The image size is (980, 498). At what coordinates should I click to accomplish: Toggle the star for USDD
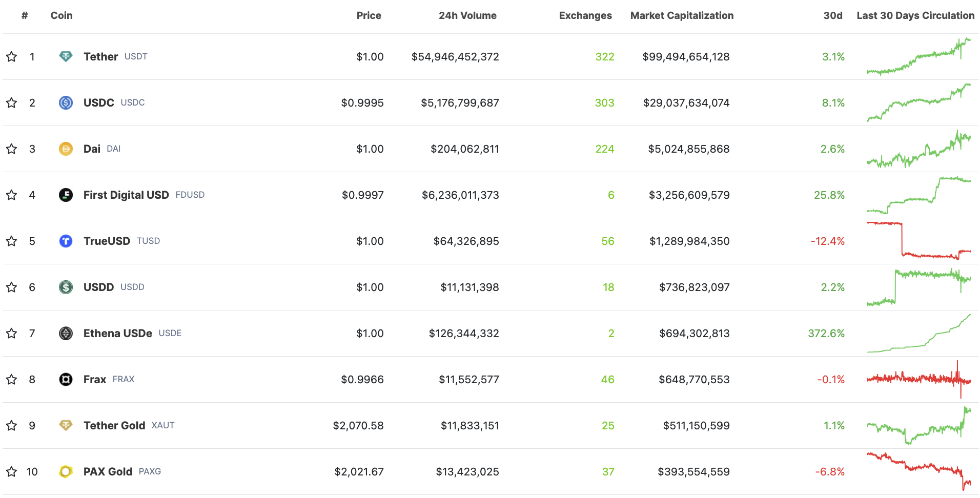click(11, 287)
